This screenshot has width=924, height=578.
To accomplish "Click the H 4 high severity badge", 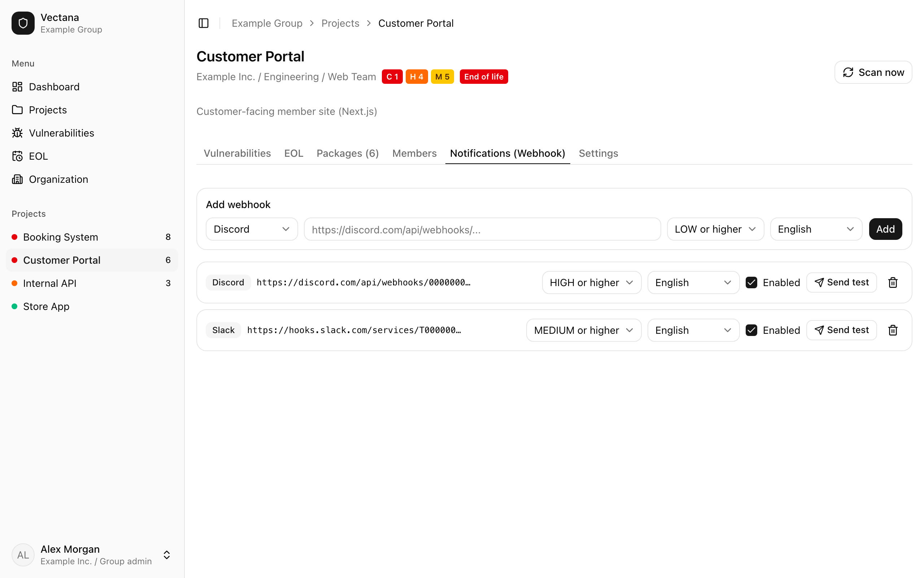I will tap(417, 77).
